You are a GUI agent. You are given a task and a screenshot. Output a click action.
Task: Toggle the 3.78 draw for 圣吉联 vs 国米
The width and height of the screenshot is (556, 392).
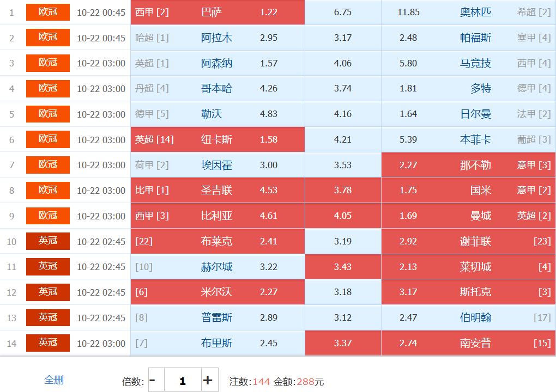pos(343,191)
